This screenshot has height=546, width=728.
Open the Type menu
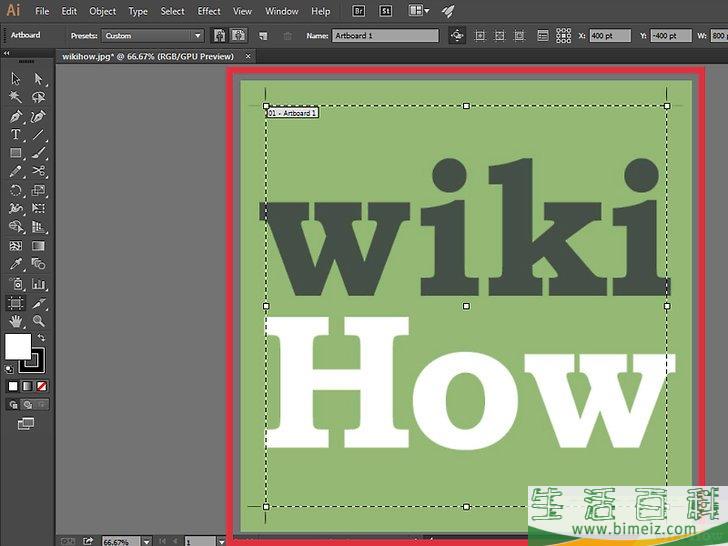tap(138, 11)
